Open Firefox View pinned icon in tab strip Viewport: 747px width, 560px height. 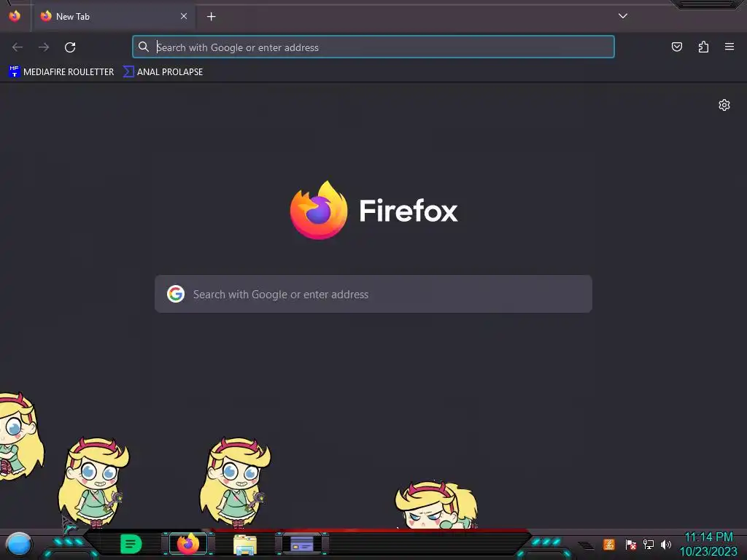point(15,16)
